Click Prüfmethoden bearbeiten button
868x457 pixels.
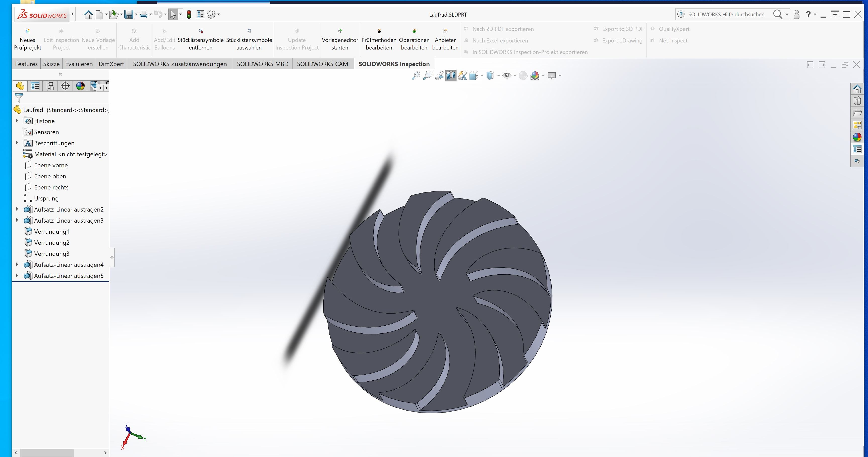coord(379,39)
